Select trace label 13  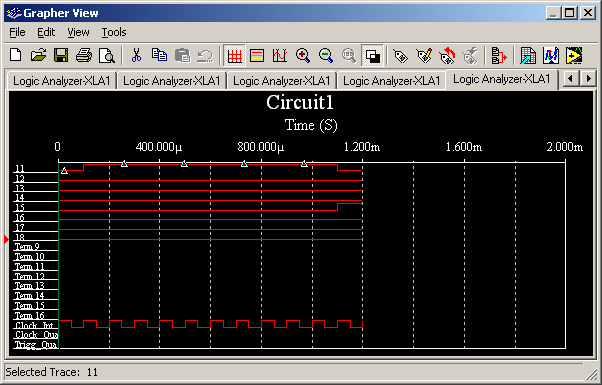coord(20,188)
